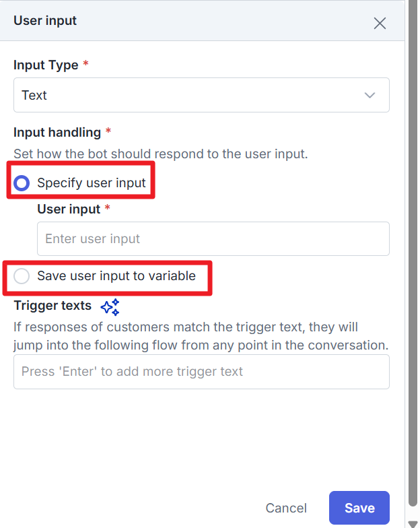Viewport: 420px width, 528px height.
Task: Click the 'User input' field label
Action: point(69,209)
